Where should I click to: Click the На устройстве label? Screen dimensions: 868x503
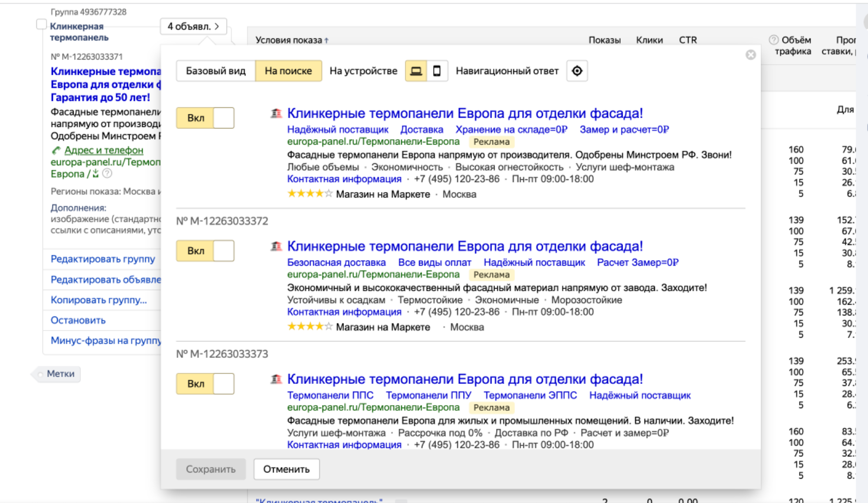click(363, 71)
